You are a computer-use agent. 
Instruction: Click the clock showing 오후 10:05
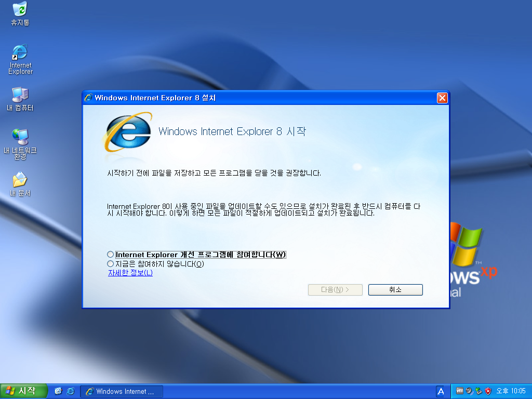pyautogui.click(x=511, y=391)
